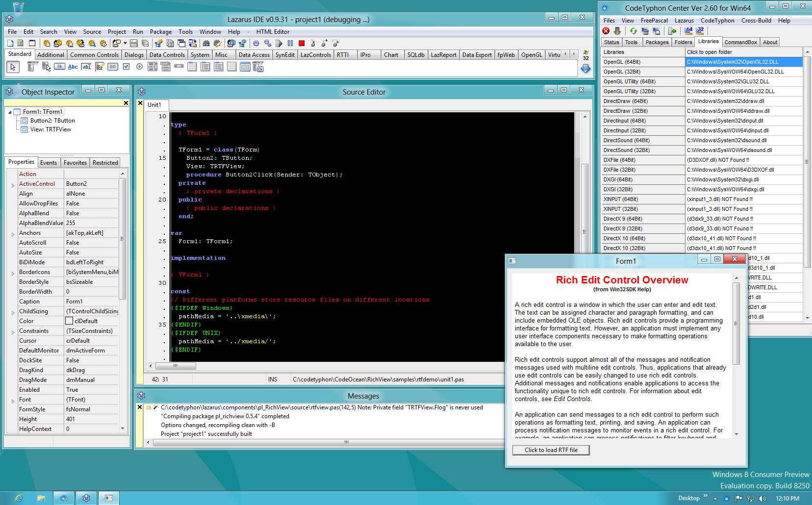The width and height of the screenshot is (812, 505).
Task: Click the Save file icon in Lazarus toolbar
Action: (x=134, y=43)
